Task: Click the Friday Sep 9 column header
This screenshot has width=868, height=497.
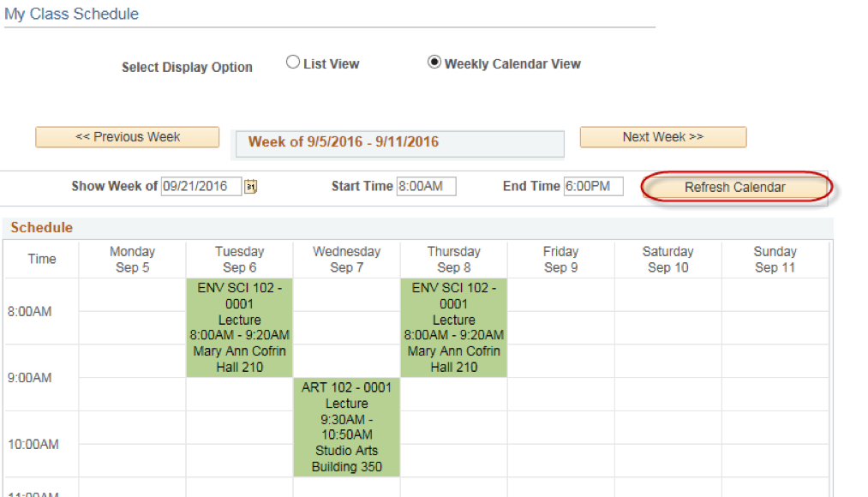Action: click(x=560, y=260)
